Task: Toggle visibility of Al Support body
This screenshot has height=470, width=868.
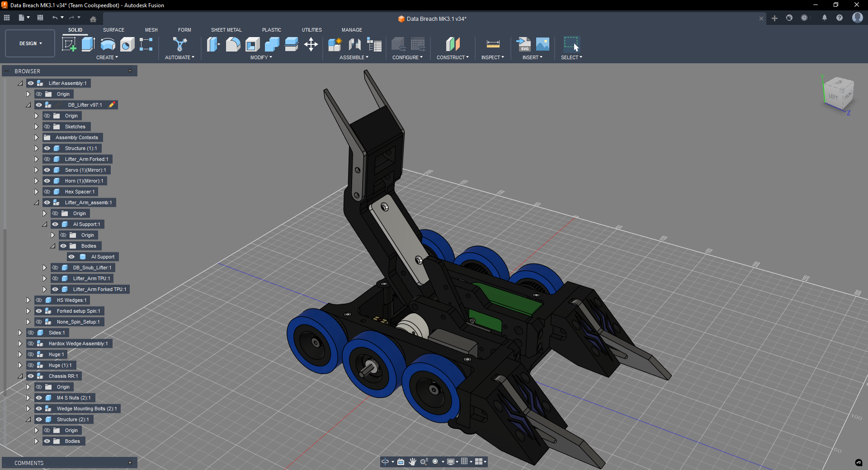Action: pos(71,257)
